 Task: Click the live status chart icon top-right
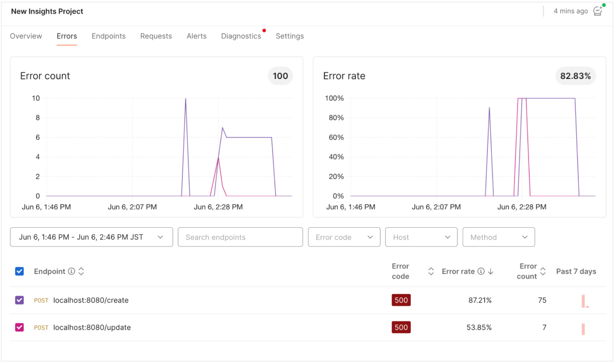(x=597, y=11)
